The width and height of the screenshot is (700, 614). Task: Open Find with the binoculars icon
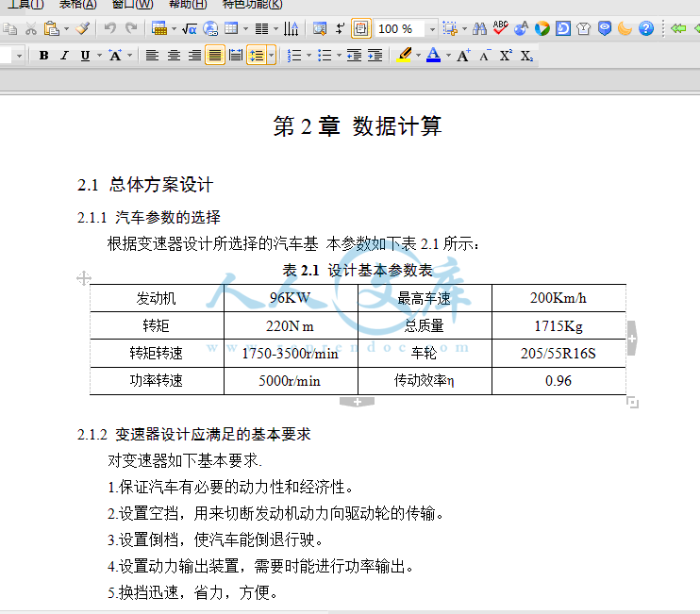[x=480, y=29]
